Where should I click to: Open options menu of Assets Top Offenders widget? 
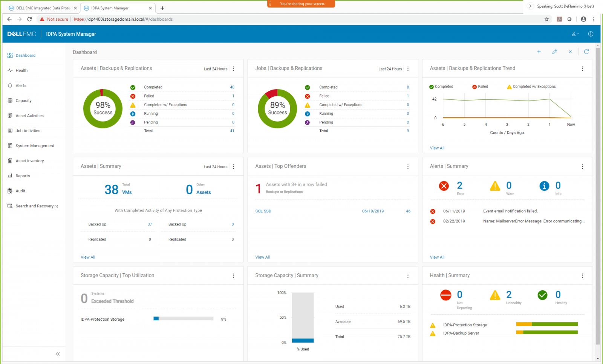click(408, 167)
